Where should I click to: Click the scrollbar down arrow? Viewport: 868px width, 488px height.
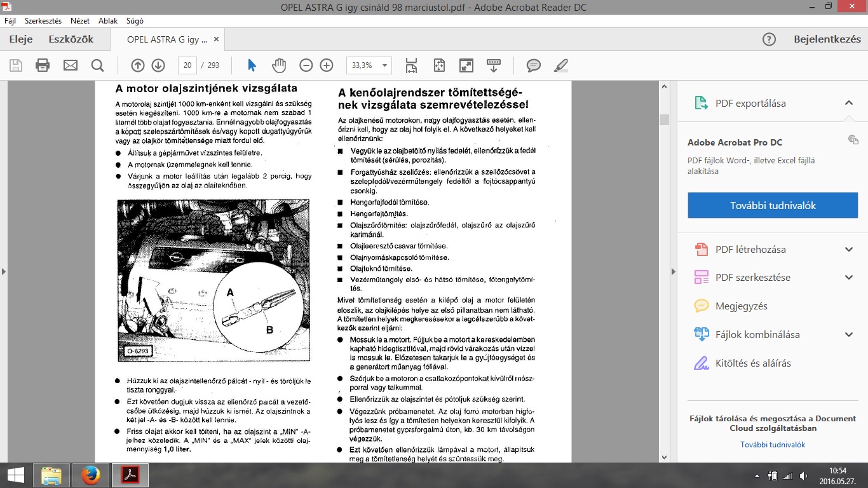point(665,457)
